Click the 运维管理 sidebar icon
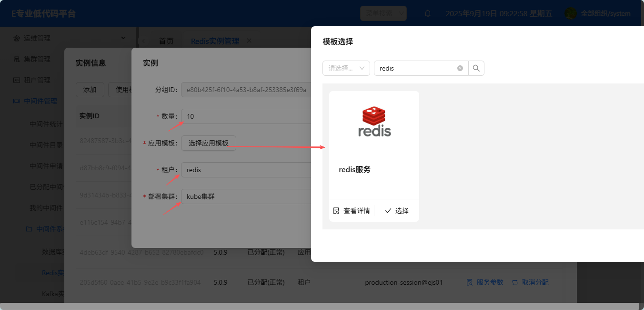The image size is (644, 310). 17,38
